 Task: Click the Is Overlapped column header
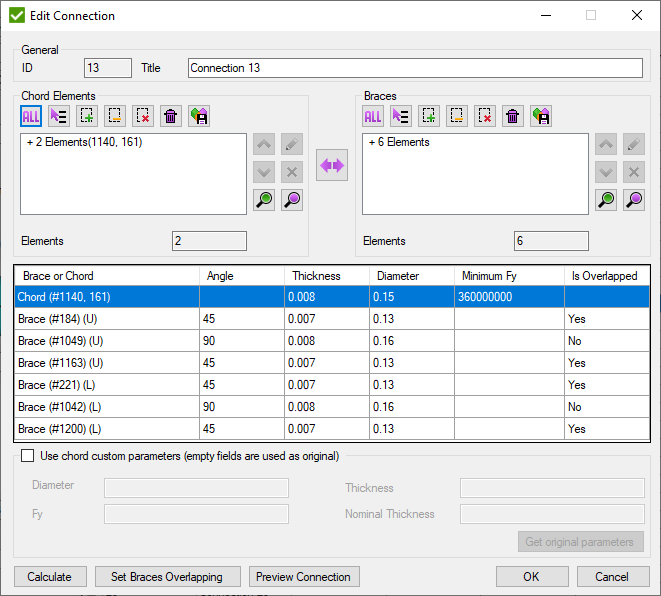click(604, 276)
